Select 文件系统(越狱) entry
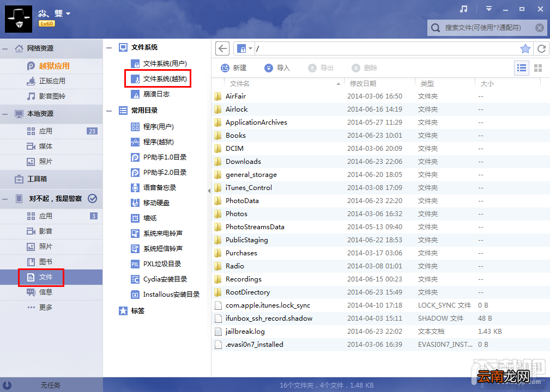This screenshot has height=392, width=550. click(159, 79)
